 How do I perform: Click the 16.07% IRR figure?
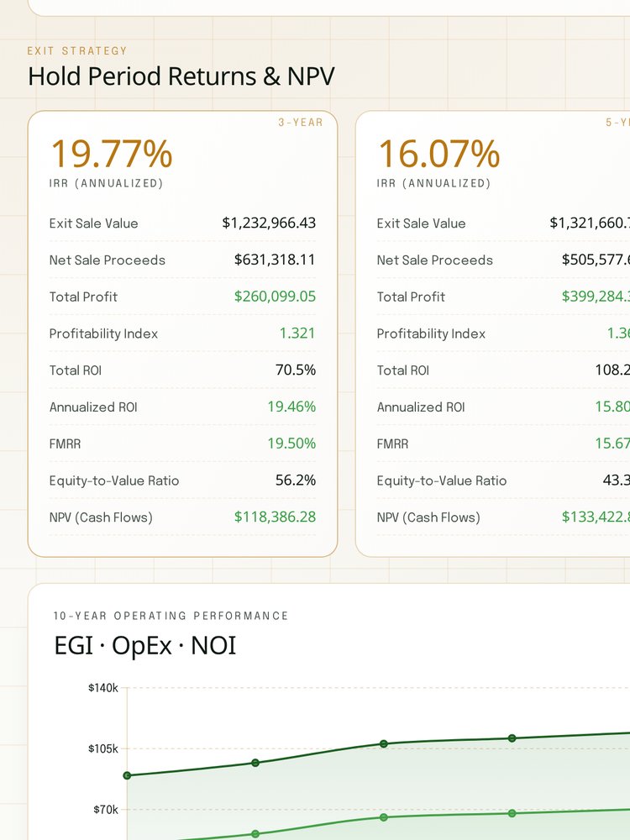[x=438, y=154]
